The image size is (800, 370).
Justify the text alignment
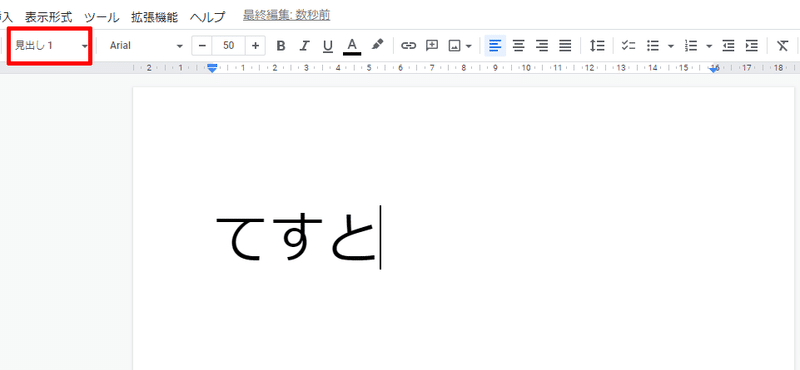565,46
